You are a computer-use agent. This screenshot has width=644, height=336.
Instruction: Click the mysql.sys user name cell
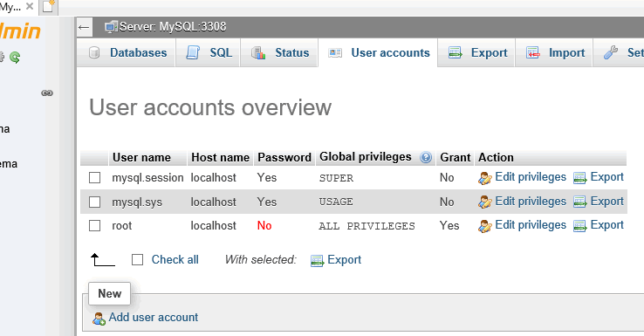137,202
